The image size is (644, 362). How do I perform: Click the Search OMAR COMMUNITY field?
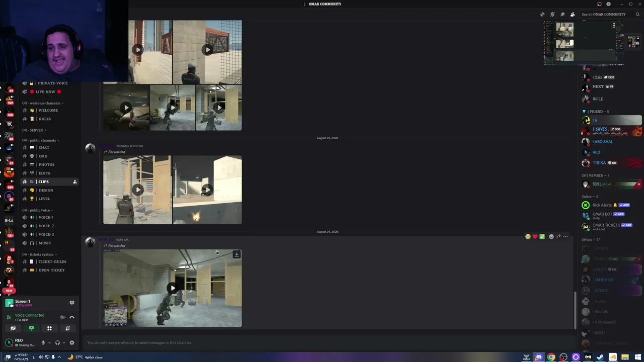click(x=610, y=14)
